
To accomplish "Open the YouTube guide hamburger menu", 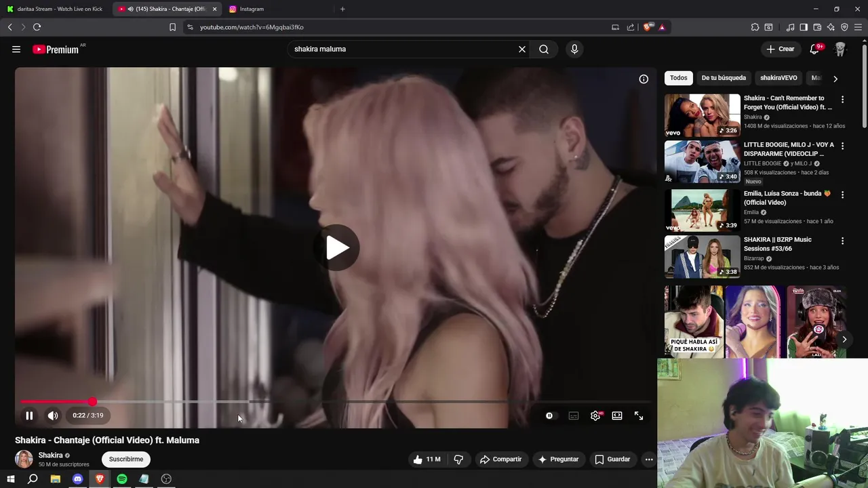I will pos(16,49).
